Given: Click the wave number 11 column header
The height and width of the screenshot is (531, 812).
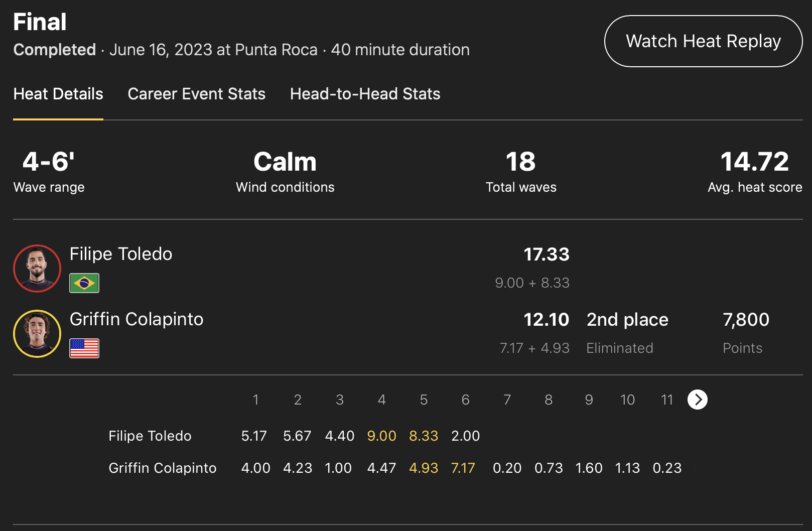Looking at the screenshot, I should point(666,400).
